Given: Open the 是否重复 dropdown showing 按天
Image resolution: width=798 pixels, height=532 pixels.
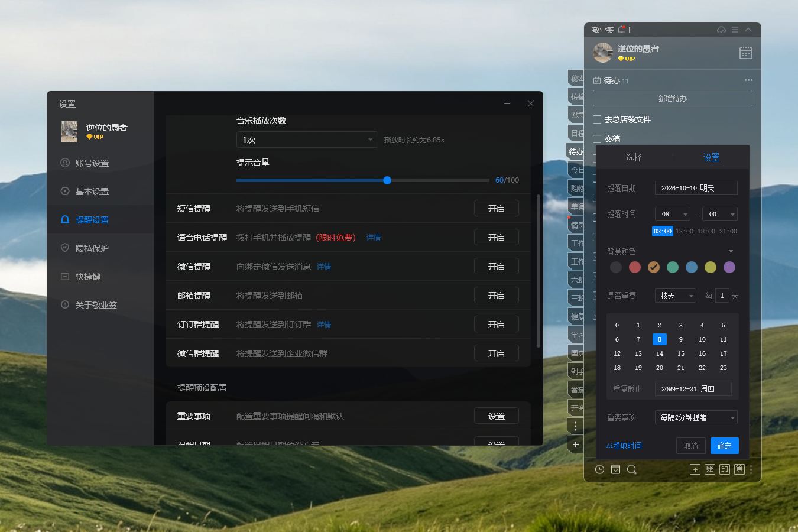Looking at the screenshot, I should tap(676, 296).
